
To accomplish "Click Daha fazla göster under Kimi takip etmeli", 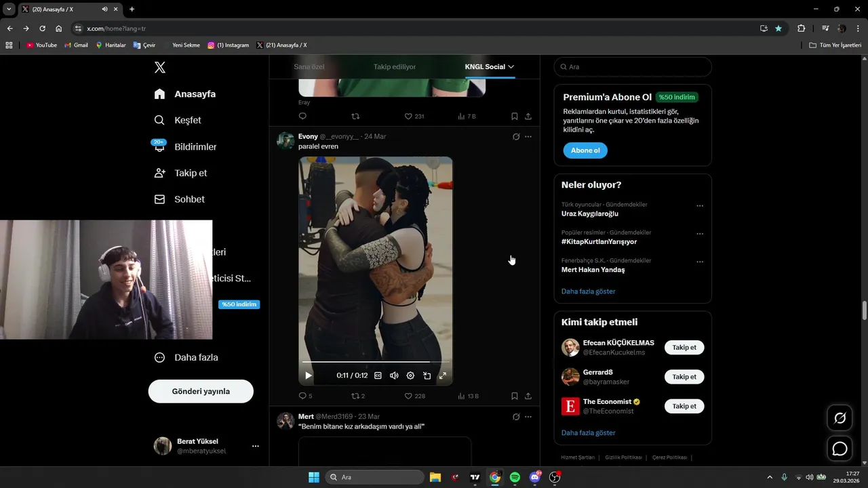I will [589, 432].
